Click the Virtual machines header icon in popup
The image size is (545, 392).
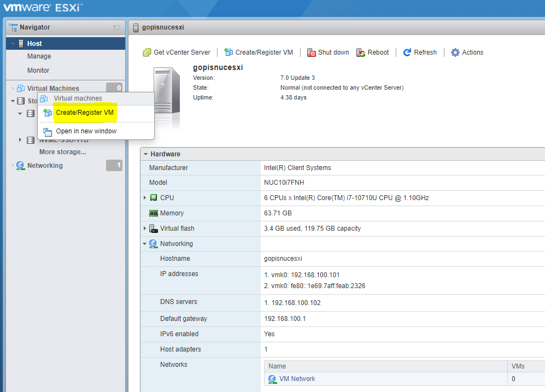[44, 98]
